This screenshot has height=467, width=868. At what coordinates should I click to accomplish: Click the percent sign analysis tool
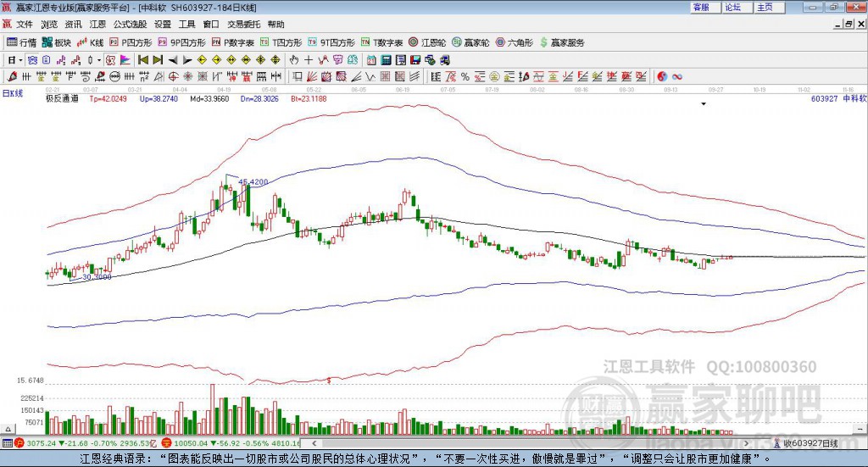point(465,77)
